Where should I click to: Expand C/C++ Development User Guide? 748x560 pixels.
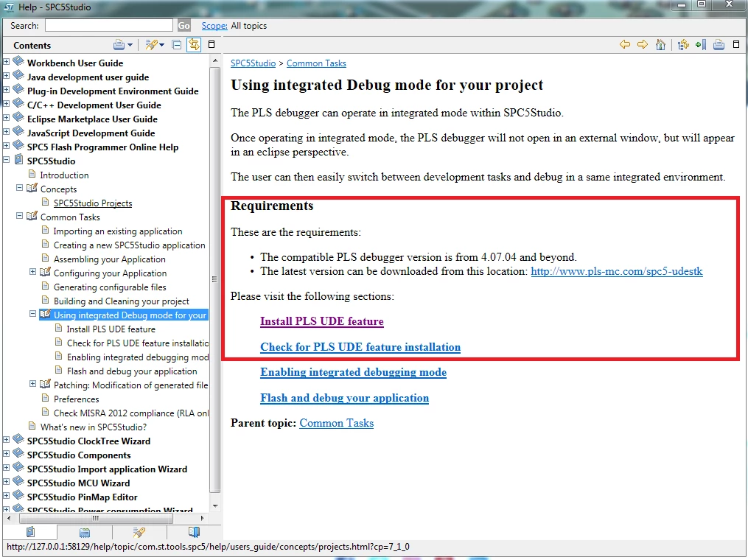tap(6, 103)
